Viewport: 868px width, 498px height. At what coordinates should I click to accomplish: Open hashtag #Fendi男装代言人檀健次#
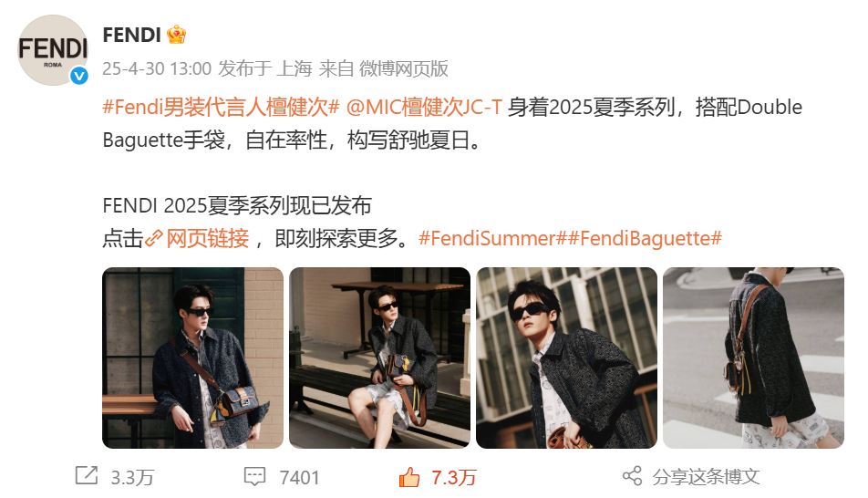click(221, 107)
